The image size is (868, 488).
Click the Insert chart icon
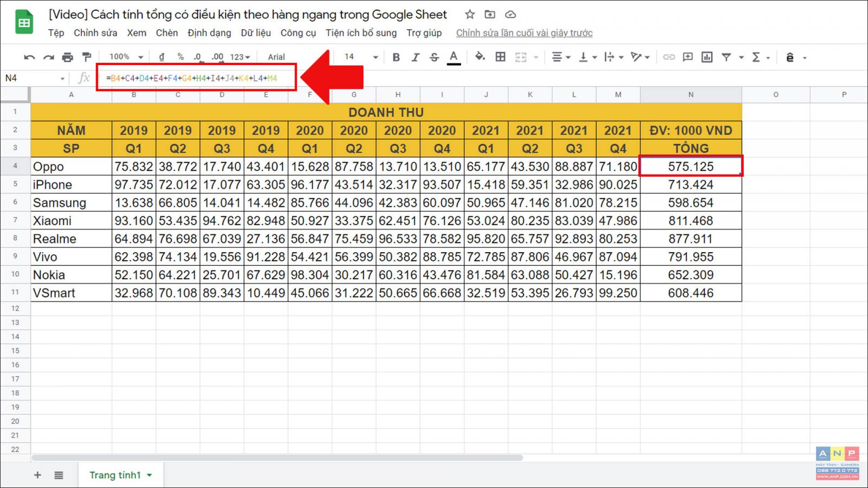[x=707, y=57]
